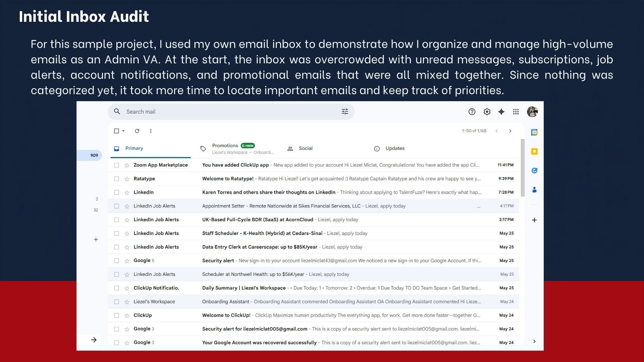
Task: Select ClickUp Daily Summary email checkbox
Action: [x=116, y=288]
